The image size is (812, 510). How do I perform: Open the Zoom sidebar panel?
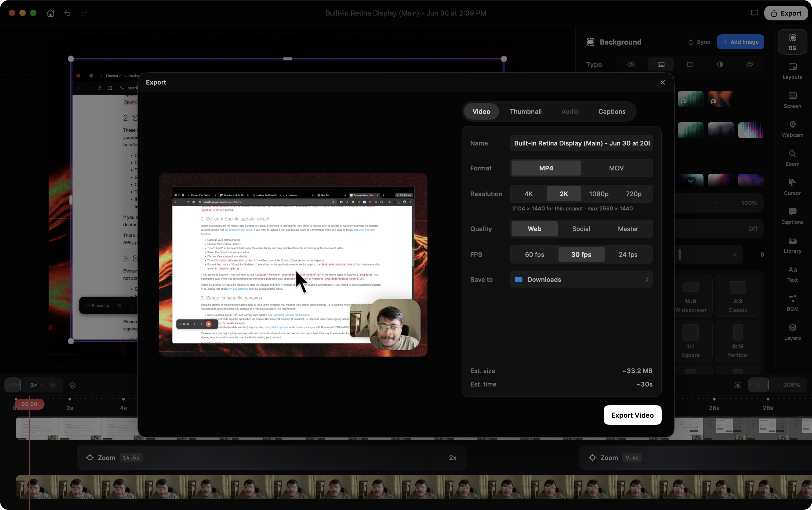(x=792, y=158)
